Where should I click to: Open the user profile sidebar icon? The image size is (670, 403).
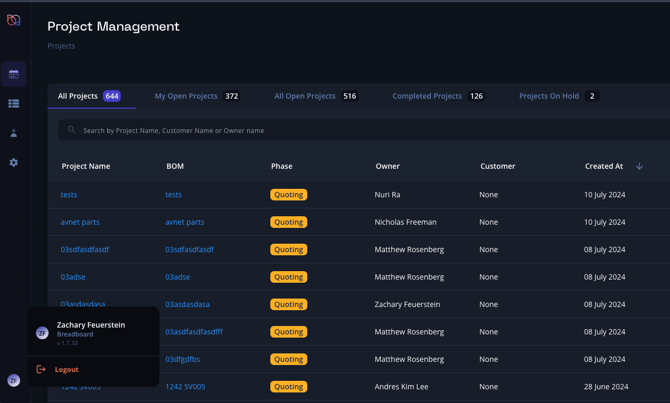point(14,133)
